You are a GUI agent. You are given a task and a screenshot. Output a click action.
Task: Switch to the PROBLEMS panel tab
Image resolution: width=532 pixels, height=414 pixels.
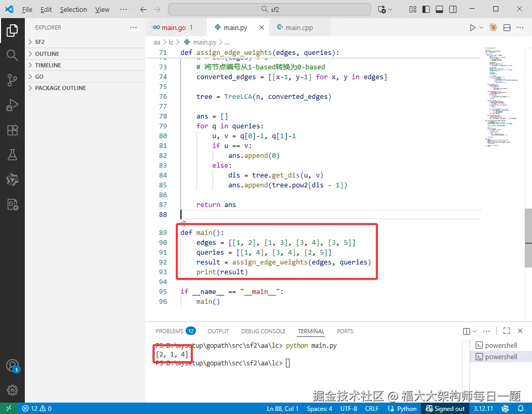(x=175, y=331)
